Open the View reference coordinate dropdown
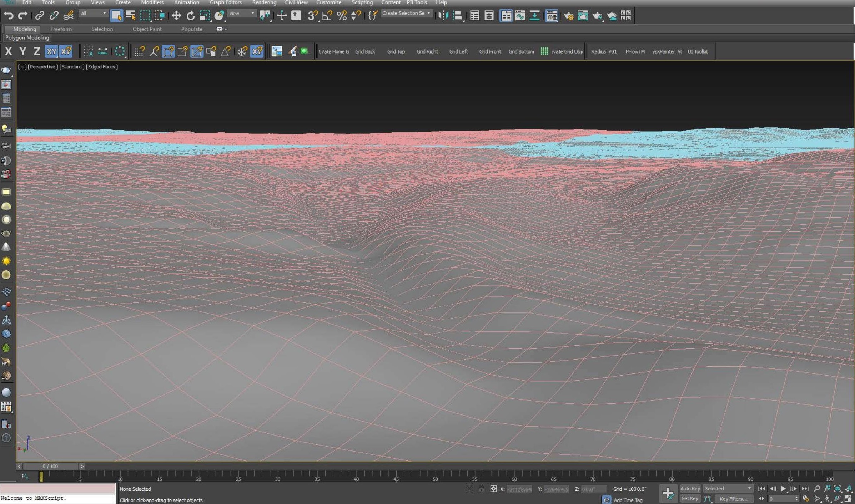The height and width of the screenshot is (504, 855). 241,14
